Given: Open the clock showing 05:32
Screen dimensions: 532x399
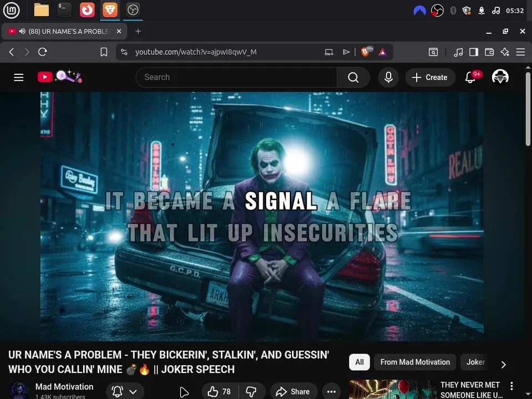Looking at the screenshot, I should click(x=515, y=11).
